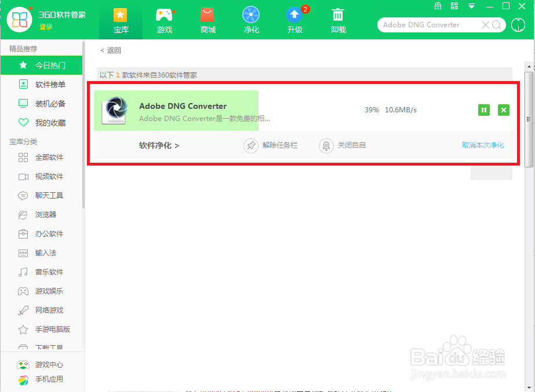This screenshot has height=392, width=535.
Task: Open the 宝库 tab
Action: tap(121, 20)
